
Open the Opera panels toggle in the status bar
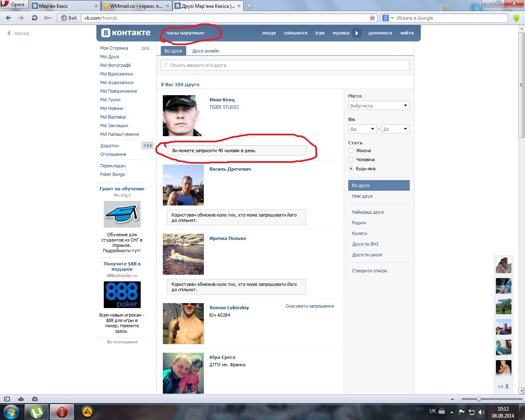pos(7,399)
